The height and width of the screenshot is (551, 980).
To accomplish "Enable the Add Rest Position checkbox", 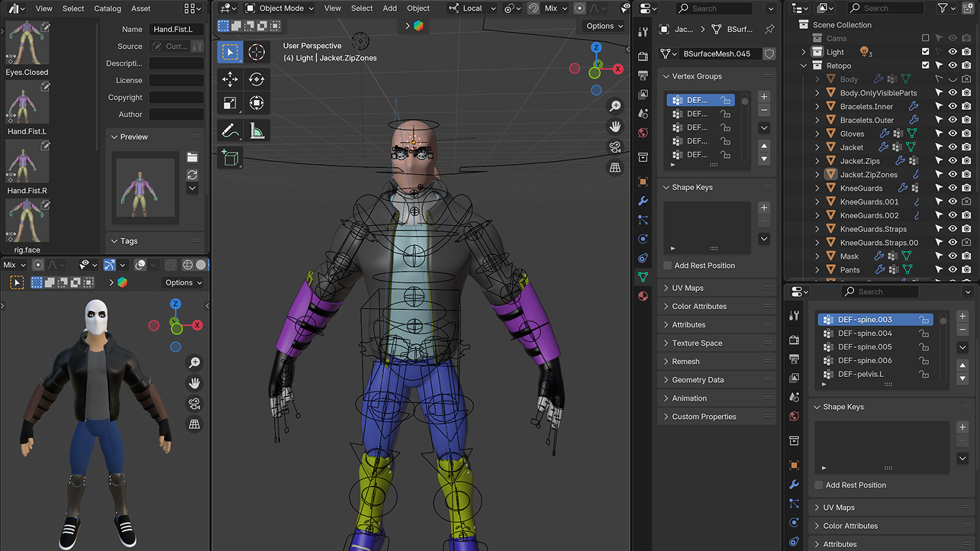I will point(668,266).
